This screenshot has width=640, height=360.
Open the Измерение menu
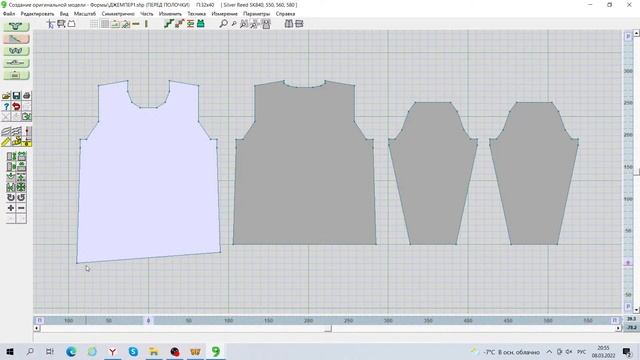coord(224,14)
